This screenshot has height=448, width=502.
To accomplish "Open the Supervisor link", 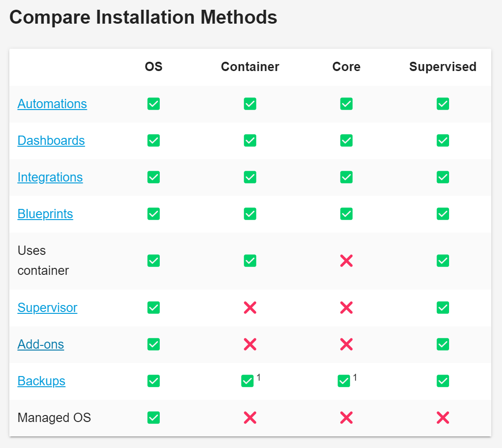I will pyautogui.click(x=47, y=307).
